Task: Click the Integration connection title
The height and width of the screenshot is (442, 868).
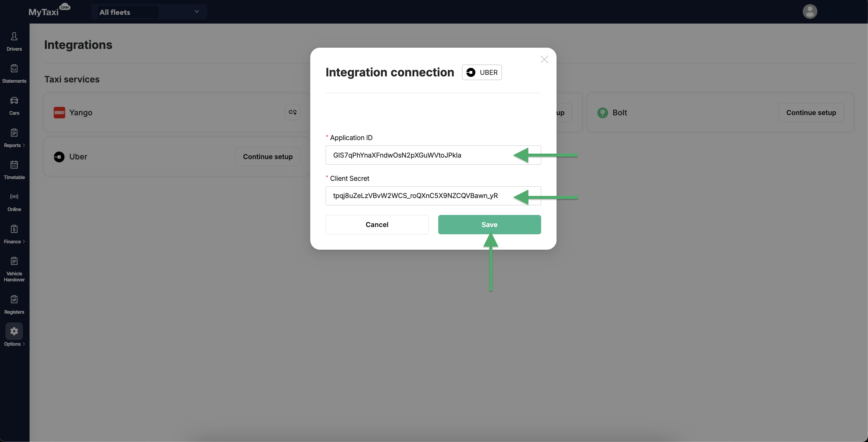Action: click(x=390, y=72)
